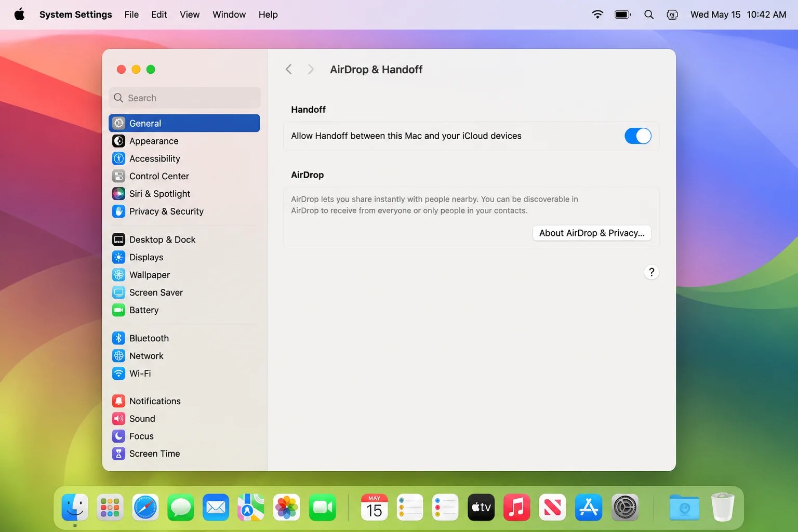Screen dimensions: 798x532
Task: Open Photos app in the Dock
Action: (287, 507)
